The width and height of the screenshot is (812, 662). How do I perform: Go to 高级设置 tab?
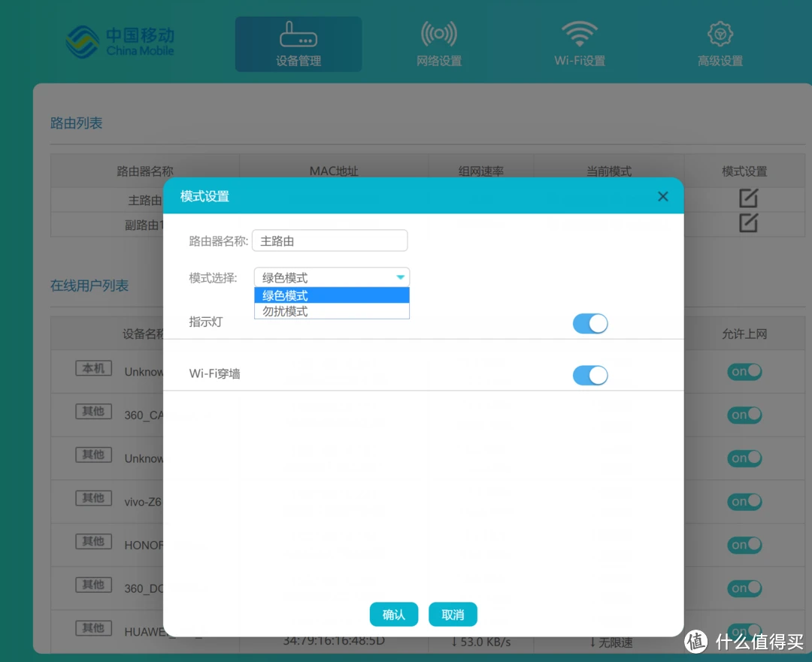(720, 44)
